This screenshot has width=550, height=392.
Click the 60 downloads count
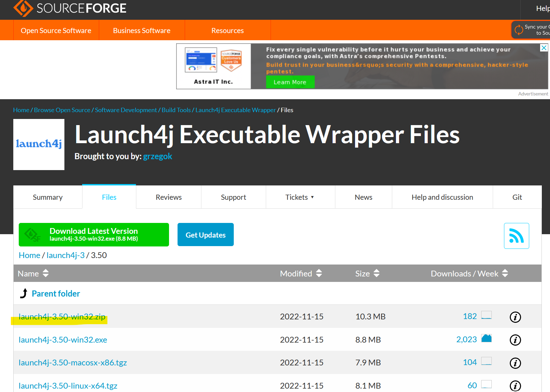click(472, 386)
